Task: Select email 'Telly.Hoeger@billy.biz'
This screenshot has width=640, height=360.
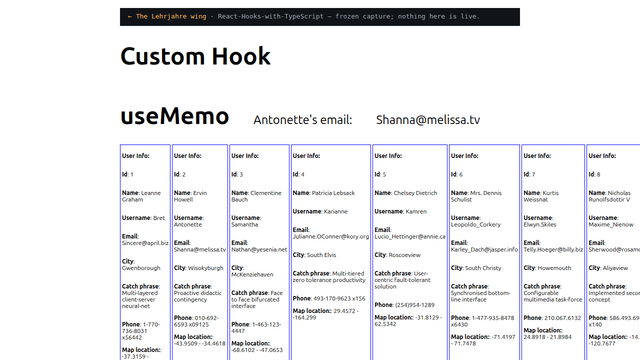Action: (553, 249)
